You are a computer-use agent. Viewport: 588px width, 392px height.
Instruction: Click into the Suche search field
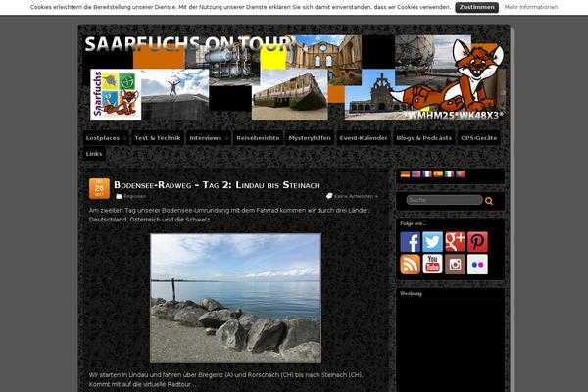pos(442,200)
